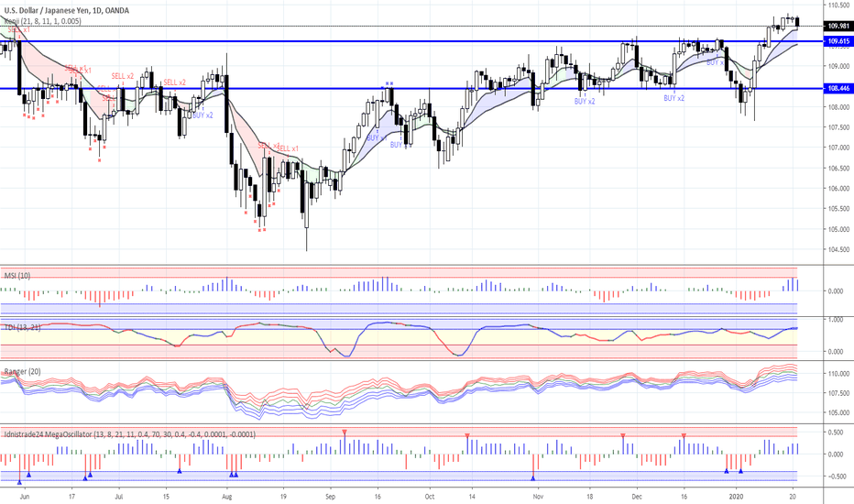This screenshot has width=854, height=504.
Task: Select the BUY x2 signal in mid-July
Action: (x=203, y=115)
